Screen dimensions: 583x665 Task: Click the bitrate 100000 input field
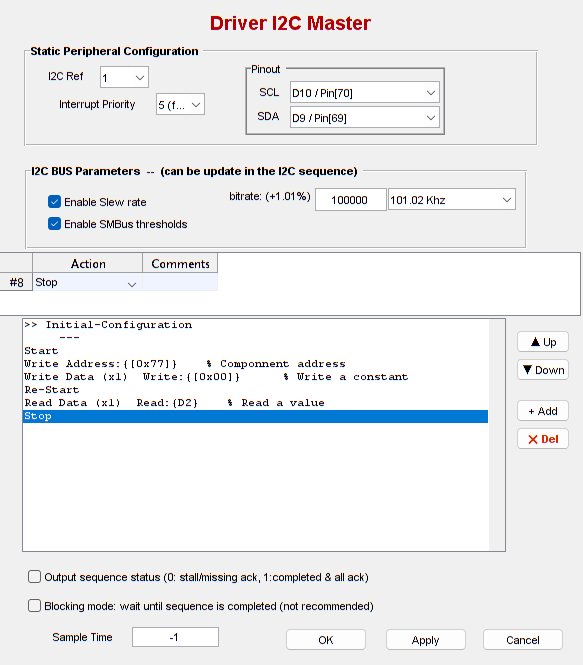[x=350, y=200]
